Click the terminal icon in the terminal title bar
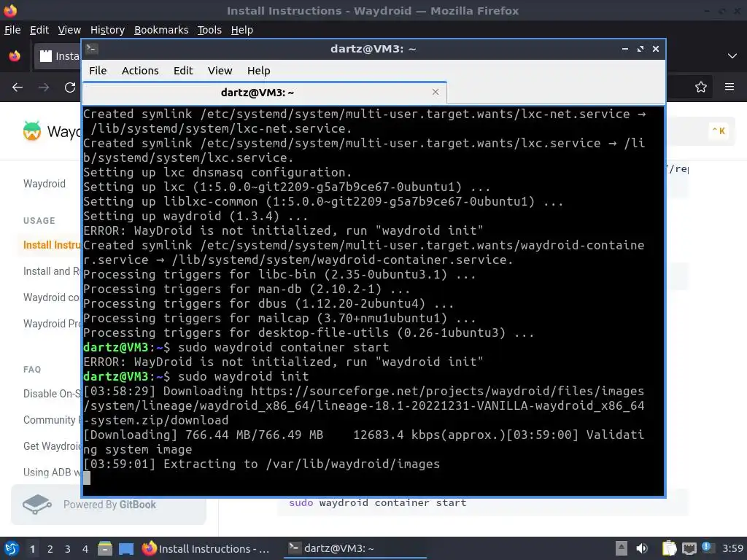The height and width of the screenshot is (560, 747). click(92, 49)
